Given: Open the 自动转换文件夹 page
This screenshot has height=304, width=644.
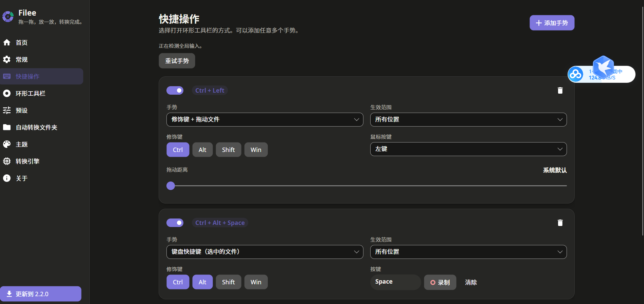Looking at the screenshot, I should click(41, 127).
